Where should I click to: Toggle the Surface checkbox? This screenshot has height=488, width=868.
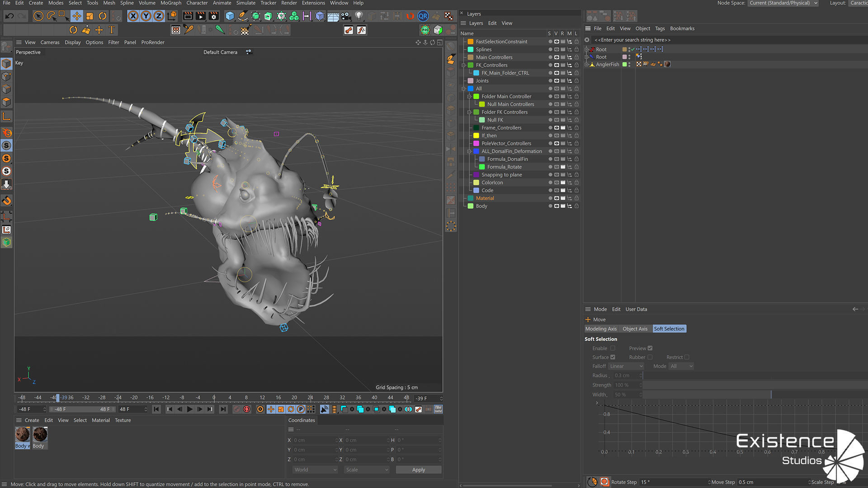[613, 357]
